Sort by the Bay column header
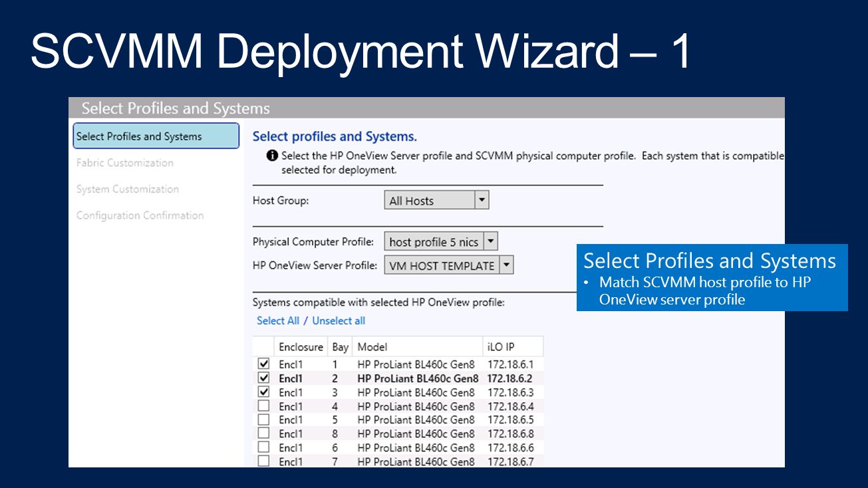Screen dimensions: 868x488 point(341,346)
